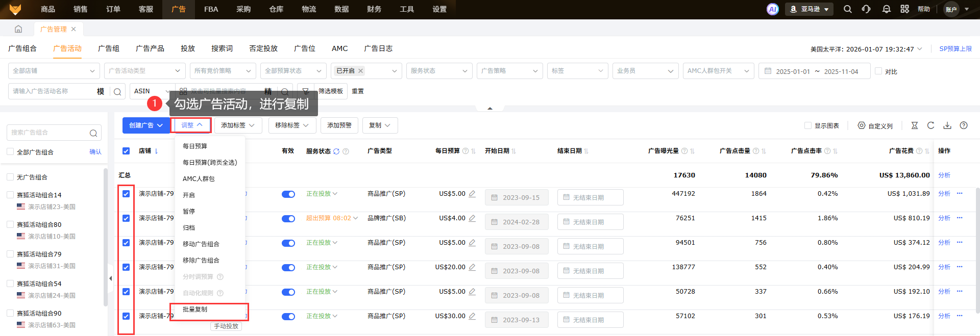Open the 创建广告 dropdown button
This screenshot has height=336, width=980.
point(146,125)
